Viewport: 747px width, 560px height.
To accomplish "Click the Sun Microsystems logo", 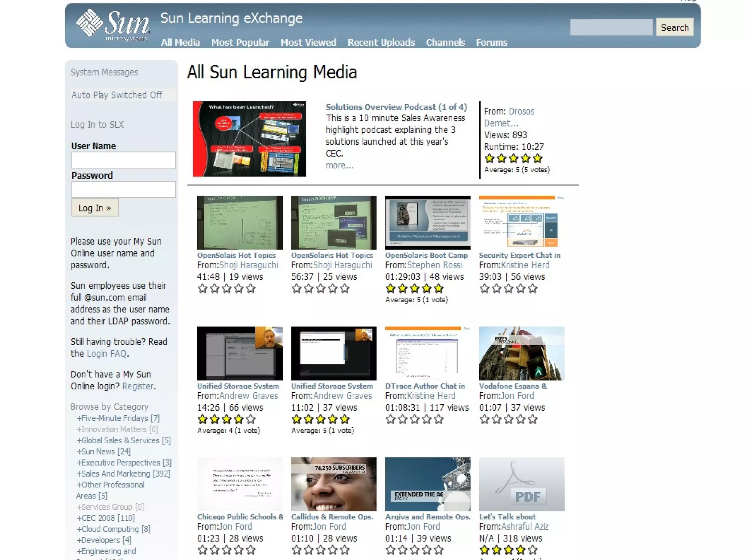I will pyautogui.click(x=112, y=26).
